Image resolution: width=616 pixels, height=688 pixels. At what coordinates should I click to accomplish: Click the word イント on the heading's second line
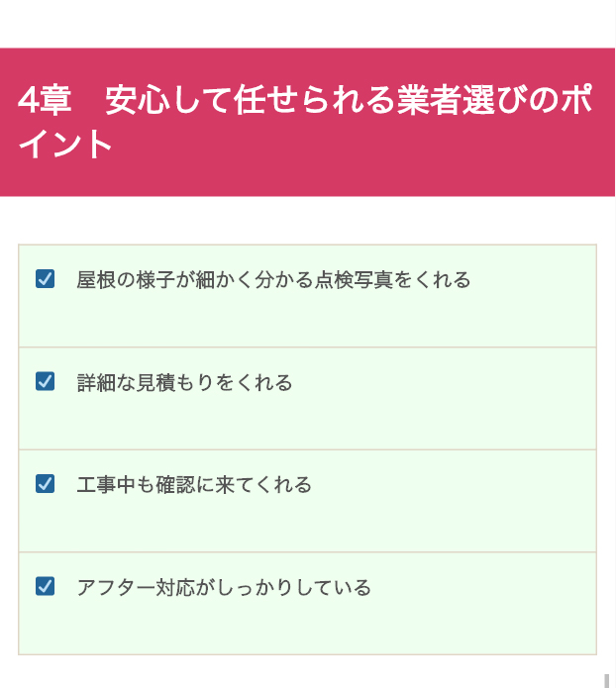tap(64, 143)
